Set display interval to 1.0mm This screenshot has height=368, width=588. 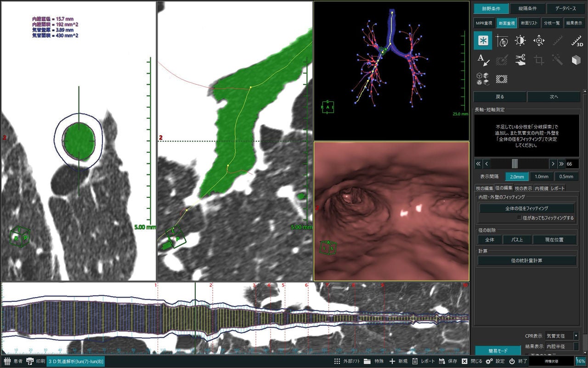[x=541, y=176]
